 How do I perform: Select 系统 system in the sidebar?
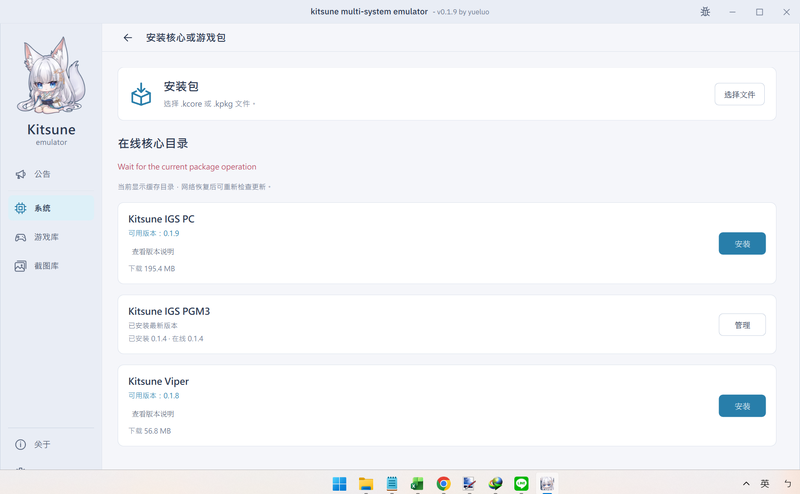51,208
